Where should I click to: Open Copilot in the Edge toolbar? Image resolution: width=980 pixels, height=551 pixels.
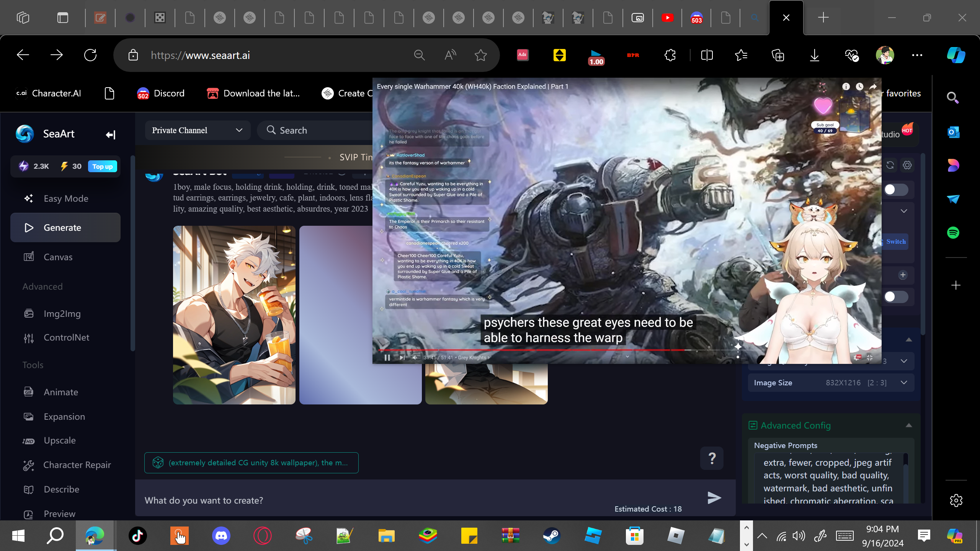click(956, 55)
